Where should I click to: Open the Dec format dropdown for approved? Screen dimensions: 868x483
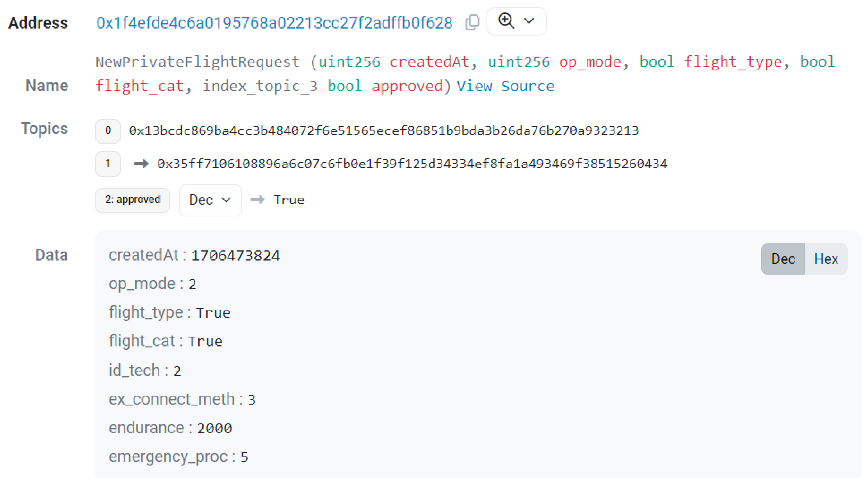[210, 199]
